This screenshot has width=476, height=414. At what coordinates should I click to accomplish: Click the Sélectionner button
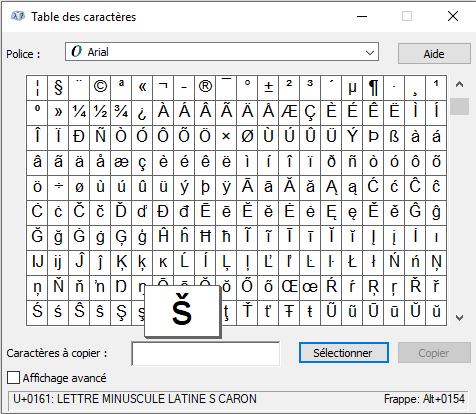click(344, 353)
